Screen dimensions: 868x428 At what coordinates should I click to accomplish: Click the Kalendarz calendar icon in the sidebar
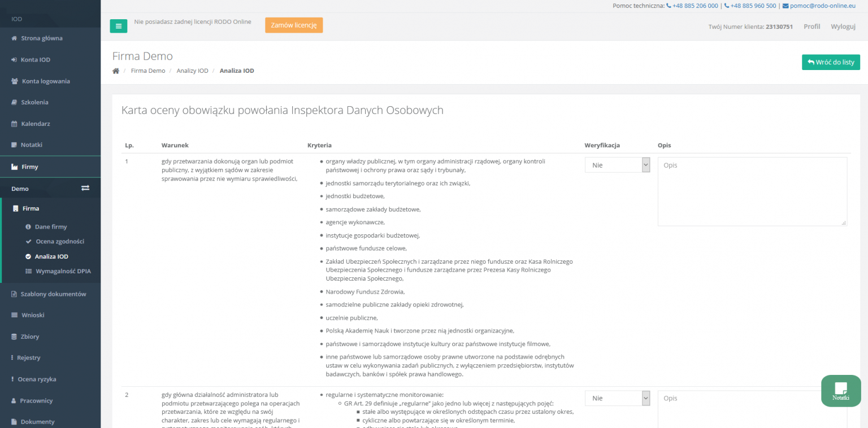tap(15, 124)
